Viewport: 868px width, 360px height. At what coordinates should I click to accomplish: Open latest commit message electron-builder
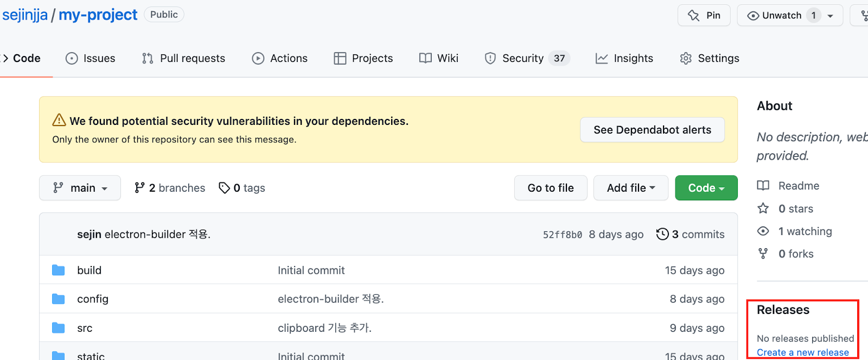pyautogui.click(x=157, y=234)
